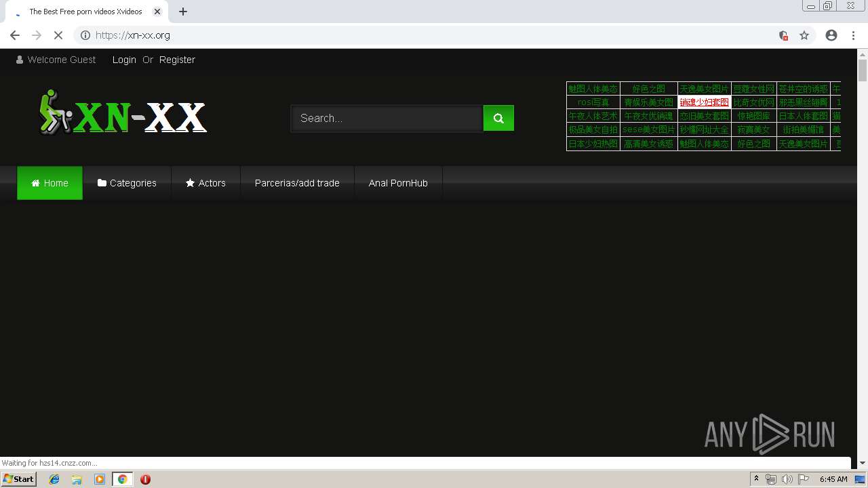
Task: Click the Register link
Action: coord(177,60)
